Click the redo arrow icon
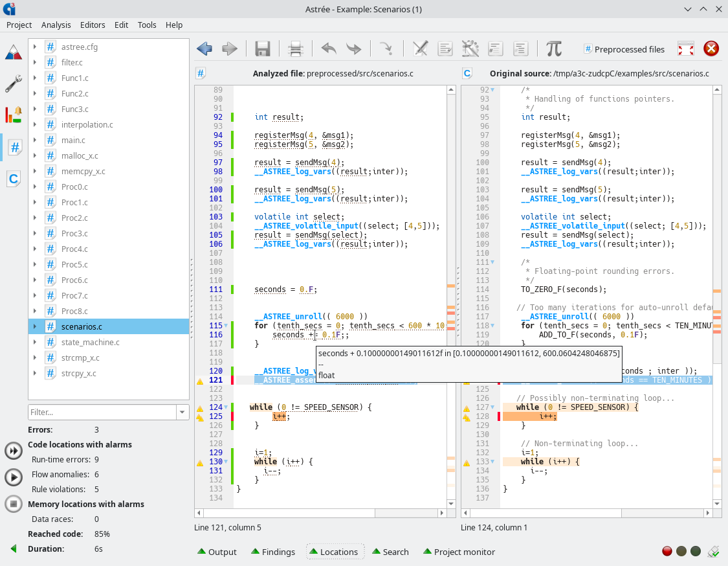The width and height of the screenshot is (728, 566). pos(353,49)
